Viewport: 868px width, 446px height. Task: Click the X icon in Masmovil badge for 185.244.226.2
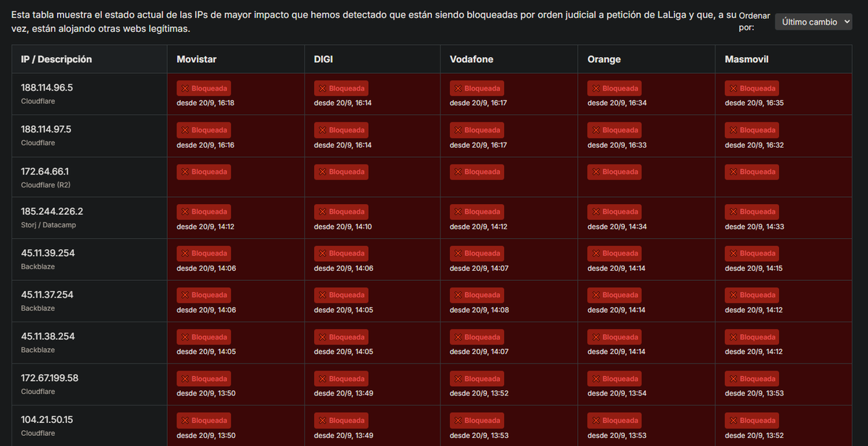(733, 212)
